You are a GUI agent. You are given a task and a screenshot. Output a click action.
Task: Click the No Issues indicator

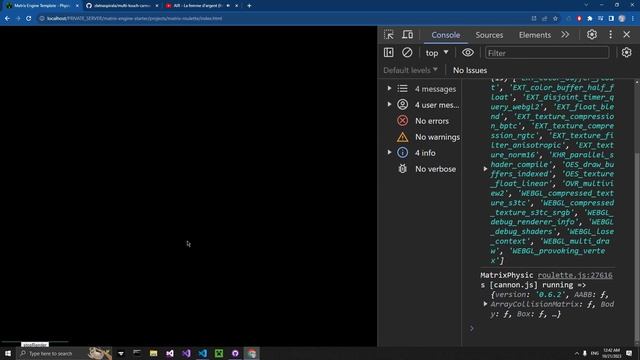(x=470, y=70)
